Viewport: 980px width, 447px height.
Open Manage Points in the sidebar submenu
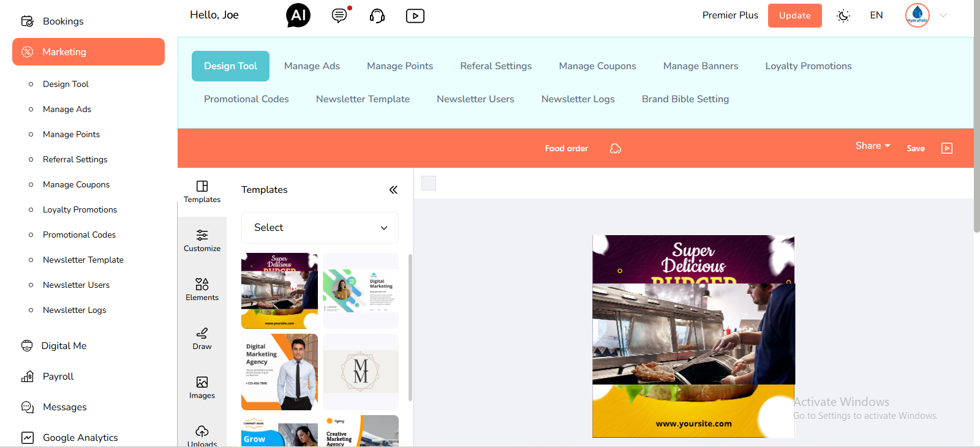tap(71, 134)
